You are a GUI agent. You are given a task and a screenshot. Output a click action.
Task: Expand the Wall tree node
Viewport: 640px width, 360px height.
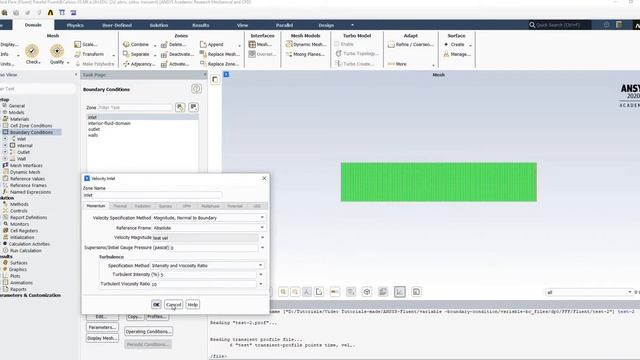[x=5, y=158]
